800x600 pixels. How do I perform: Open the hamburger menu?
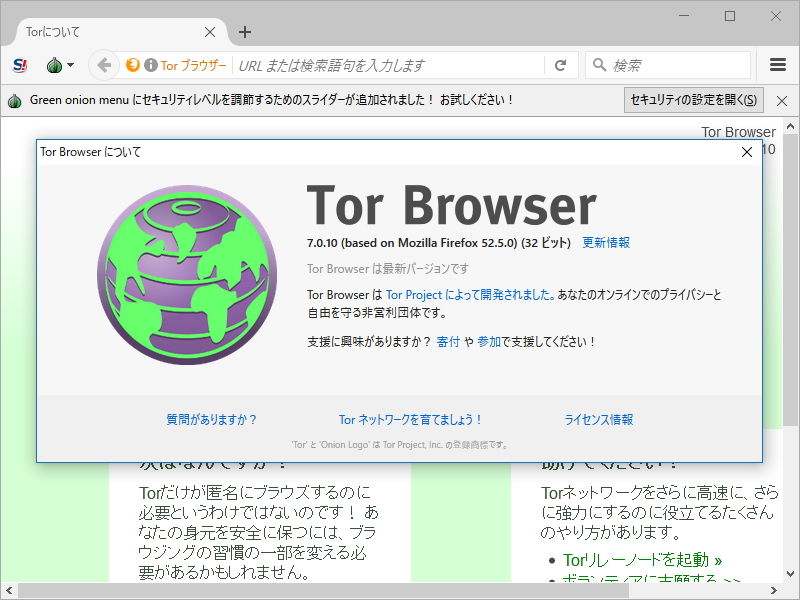coord(778,65)
